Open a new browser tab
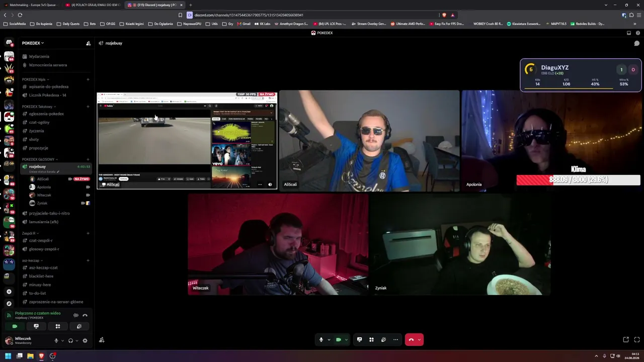The height and width of the screenshot is (362, 644). [x=190, y=5]
